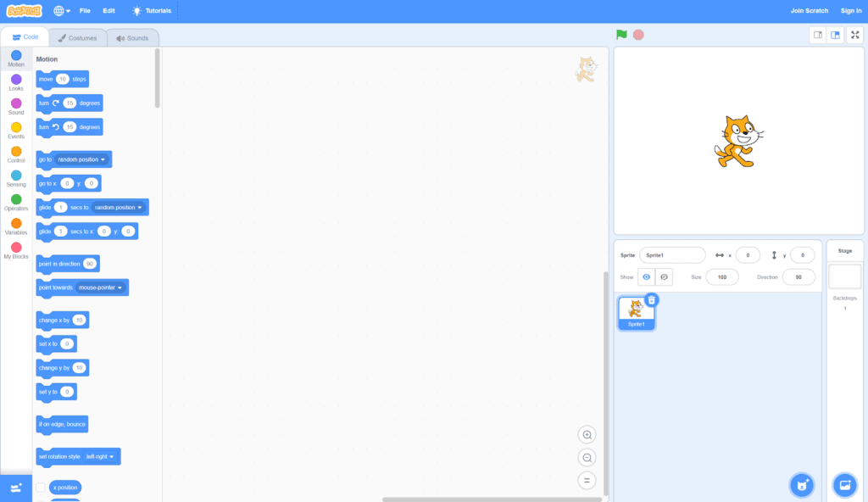The image size is (868, 502).
Task: Click the Add Extension button
Action: pos(16,488)
